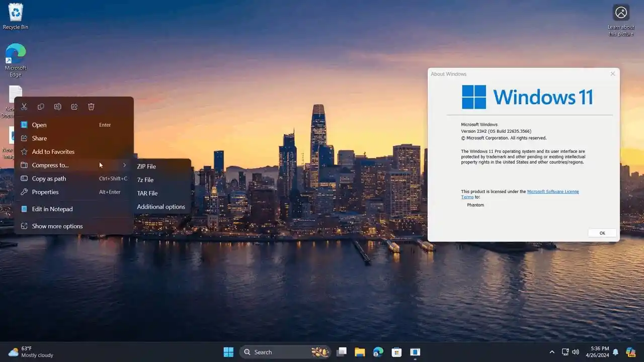The width and height of the screenshot is (644, 362).
Task: Click the winver app taskbar icon
Action: (x=415, y=352)
